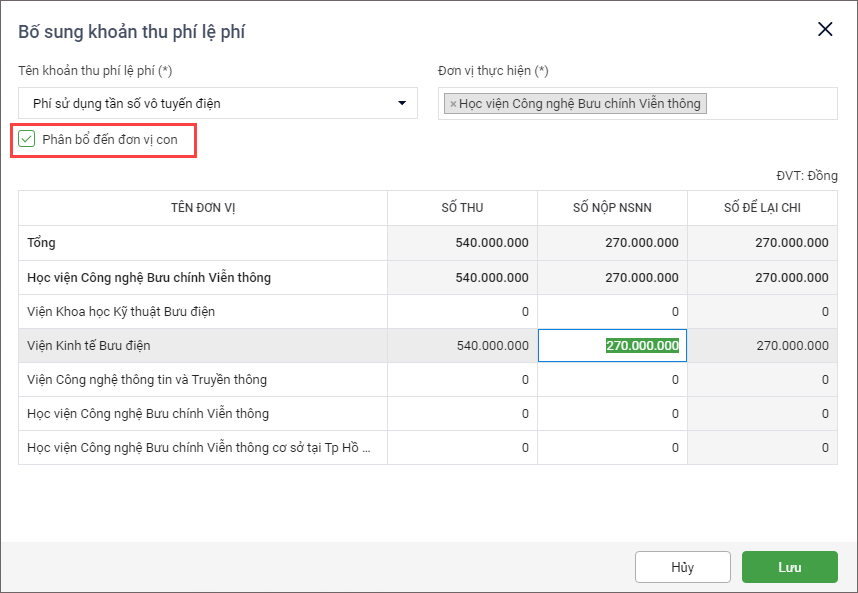Edit Số nộp NSNN for Viện Công nghệ thông tin

tap(612, 380)
